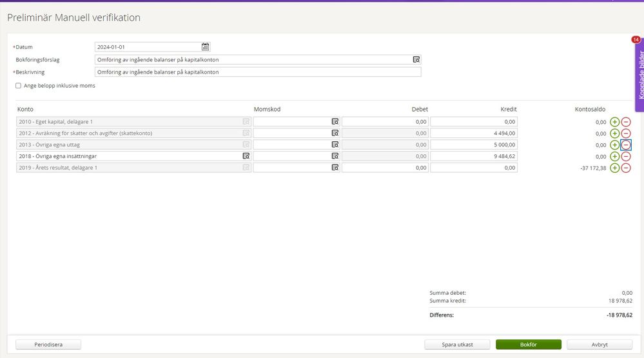Click the Periodisera button
644x358 pixels.
(48, 344)
